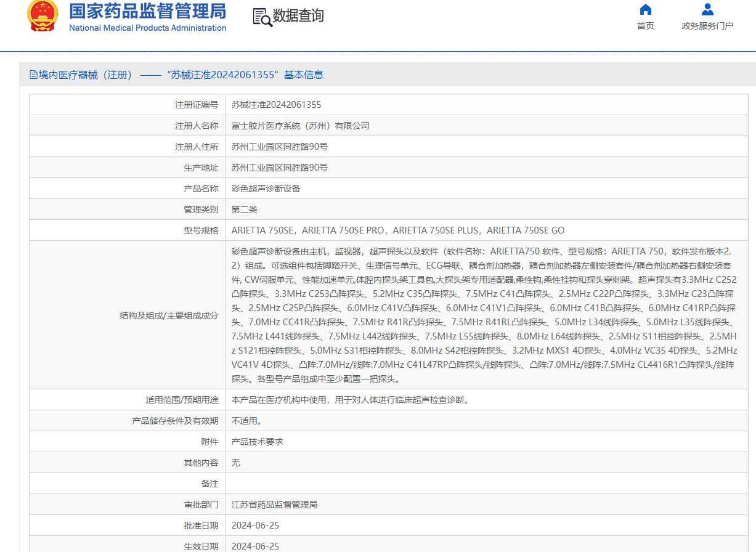Select 2024-06-25 in 生效日期 row

click(255, 546)
